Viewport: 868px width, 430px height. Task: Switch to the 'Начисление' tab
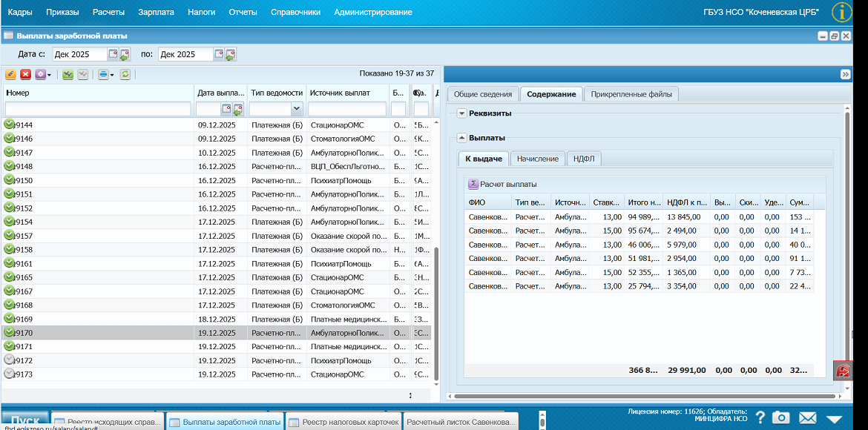tap(538, 159)
